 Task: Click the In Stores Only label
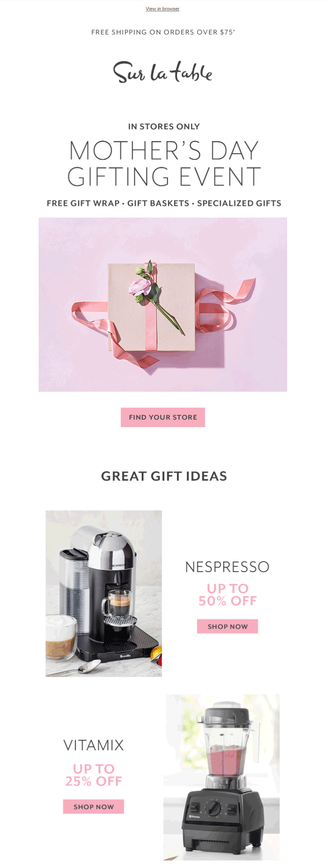pyautogui.click(x=164, y=127)
